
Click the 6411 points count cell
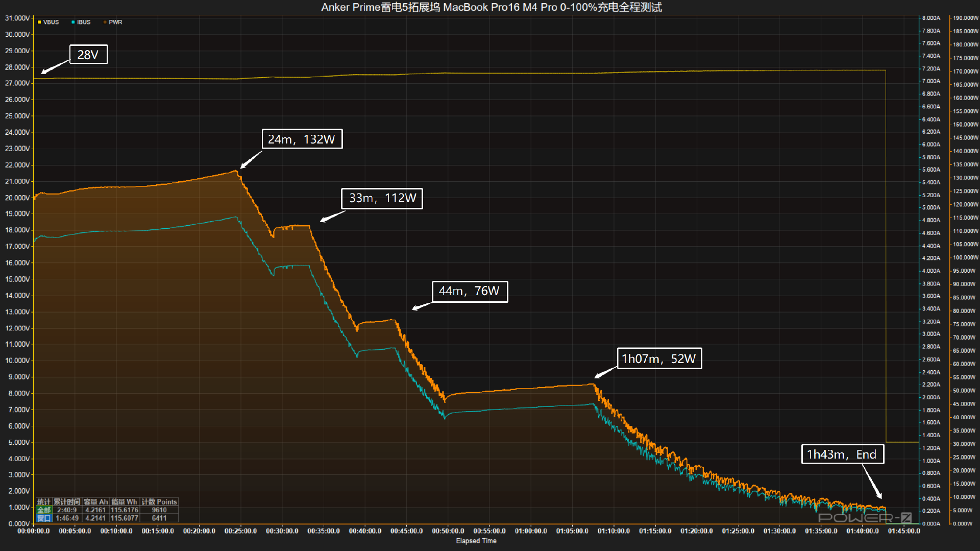pyautogui.click(x=159, y=518)
